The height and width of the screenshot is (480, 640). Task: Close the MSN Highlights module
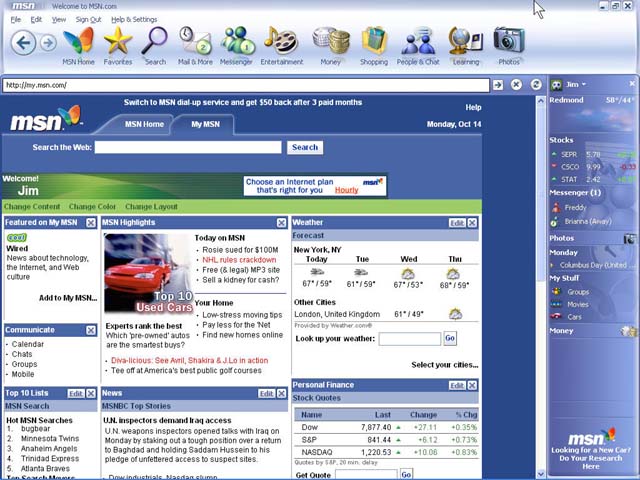point(281,222)
